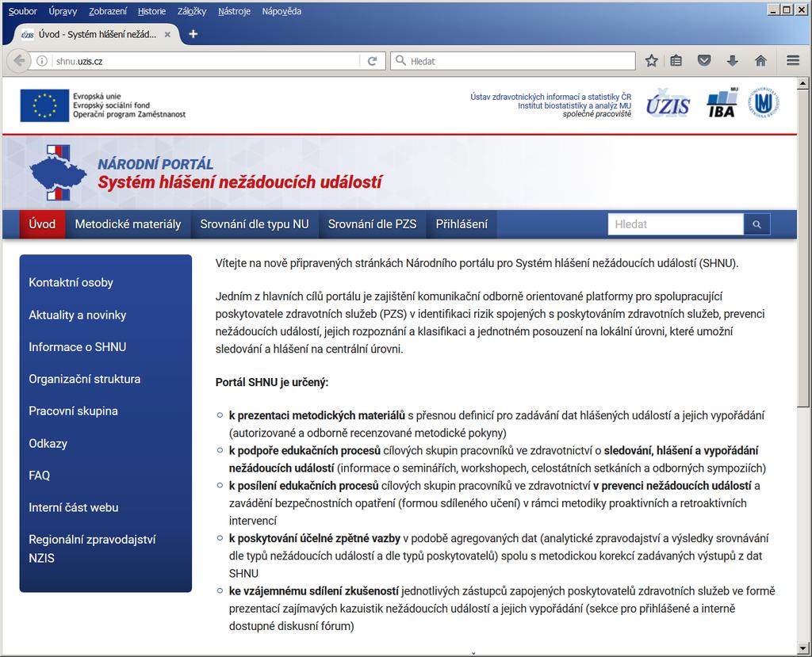Open the Zobrazení menu
Viewport: 812px width, 657px height.
coord(108,11)
